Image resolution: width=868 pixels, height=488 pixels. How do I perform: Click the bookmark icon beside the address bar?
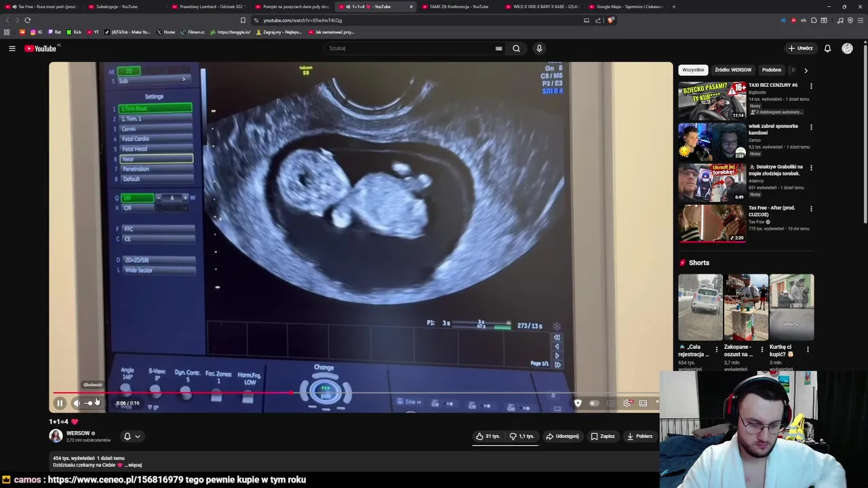tap(243, 20)
